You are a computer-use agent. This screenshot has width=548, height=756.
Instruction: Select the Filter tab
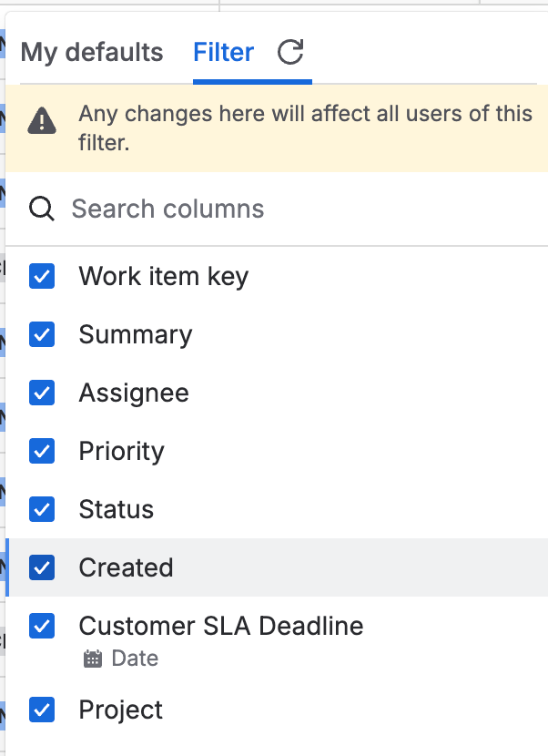pyautogui.click(x=223, y=53)
